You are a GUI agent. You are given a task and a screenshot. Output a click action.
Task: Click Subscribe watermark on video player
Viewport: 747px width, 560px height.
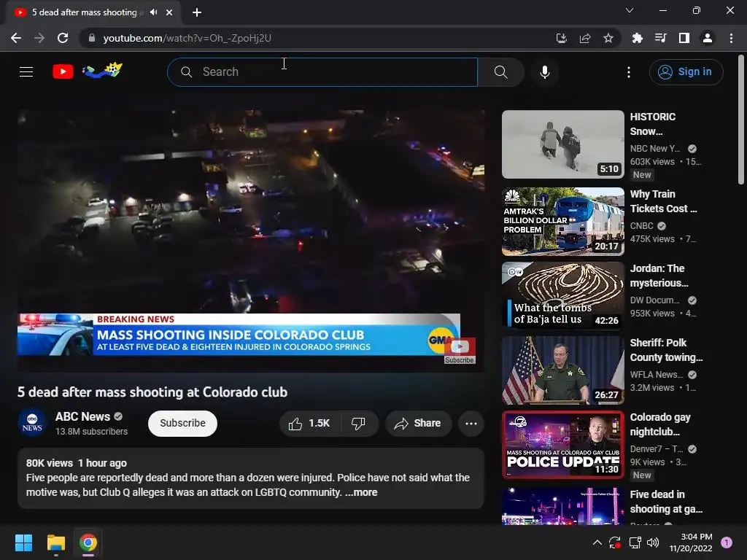click(x=460, y=351)
